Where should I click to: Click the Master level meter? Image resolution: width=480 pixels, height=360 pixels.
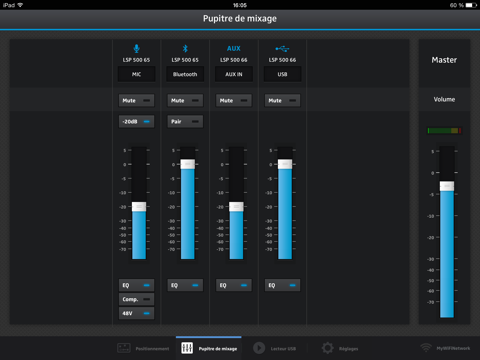click(444, 131)
